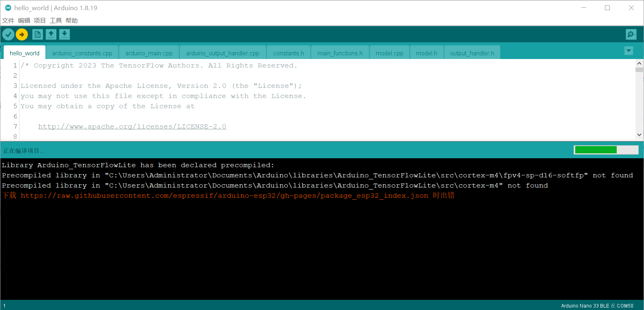
Task: Click editor scrollbar down arrow
Action: 639,135
